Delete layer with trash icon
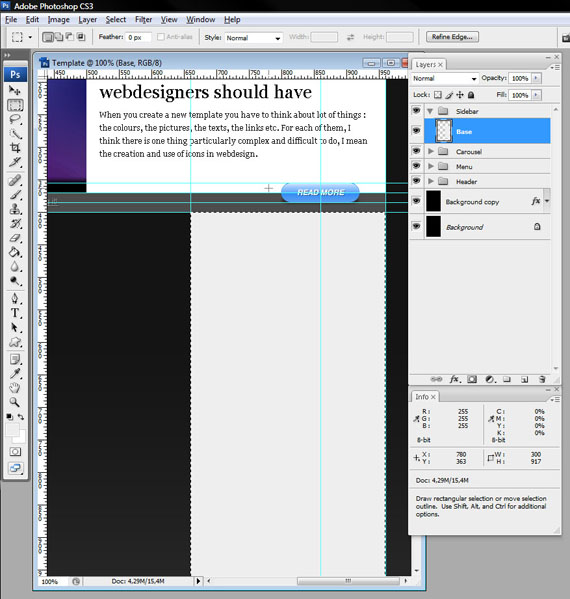570x599 pixels. click(542, 379)
